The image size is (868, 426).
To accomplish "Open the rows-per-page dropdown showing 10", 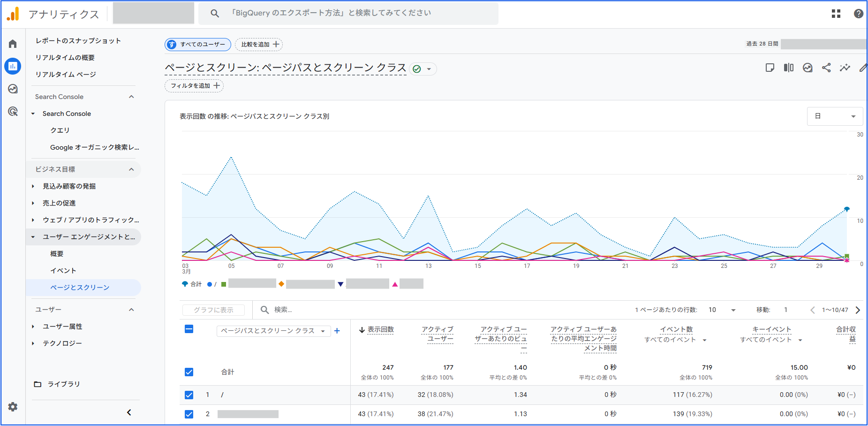I will [722, 310].
